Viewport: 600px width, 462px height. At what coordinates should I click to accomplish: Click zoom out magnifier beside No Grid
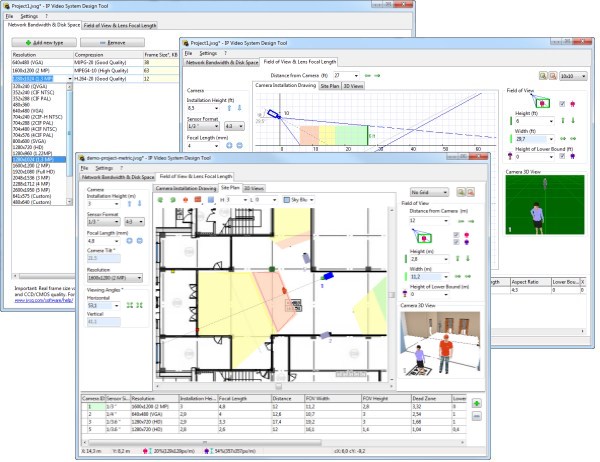pyautogui.click(x=472, y=191)
